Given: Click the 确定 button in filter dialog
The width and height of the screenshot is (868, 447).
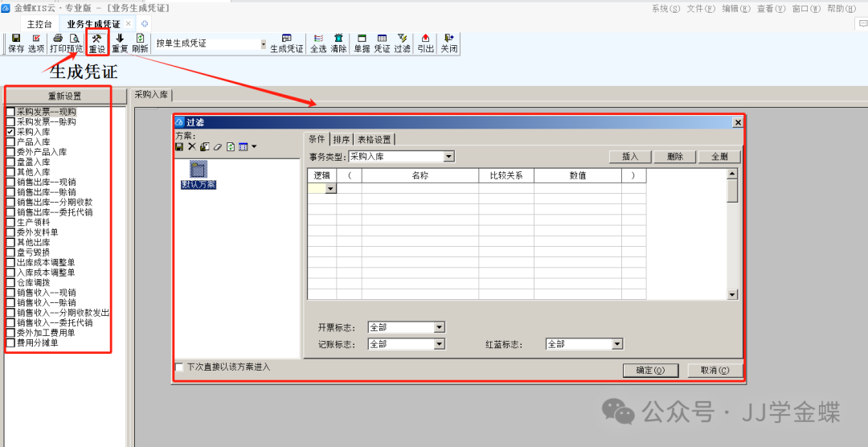Looking at the screenshot, I should pyautogui.click(x=650, y=371).
